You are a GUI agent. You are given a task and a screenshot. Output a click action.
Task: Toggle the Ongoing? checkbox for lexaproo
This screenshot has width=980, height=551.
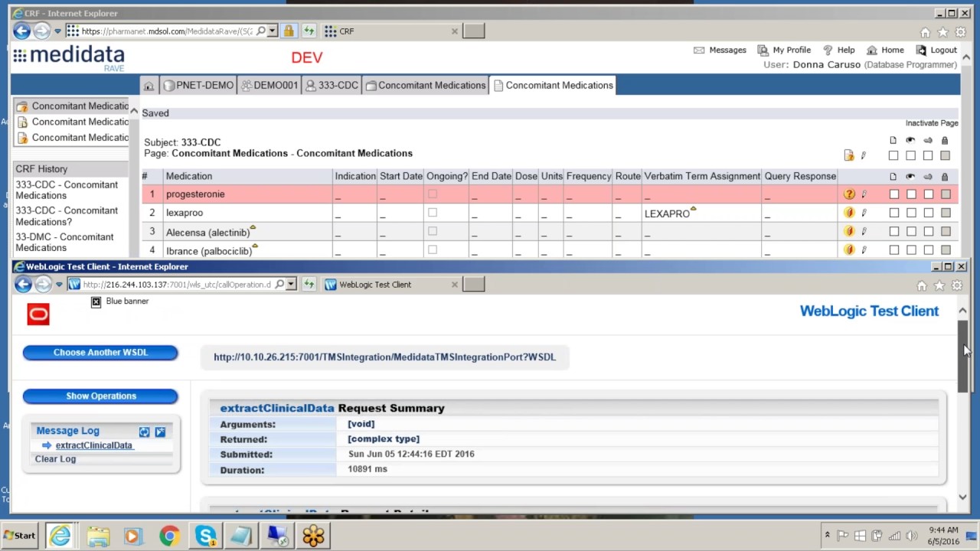point(433,212)
